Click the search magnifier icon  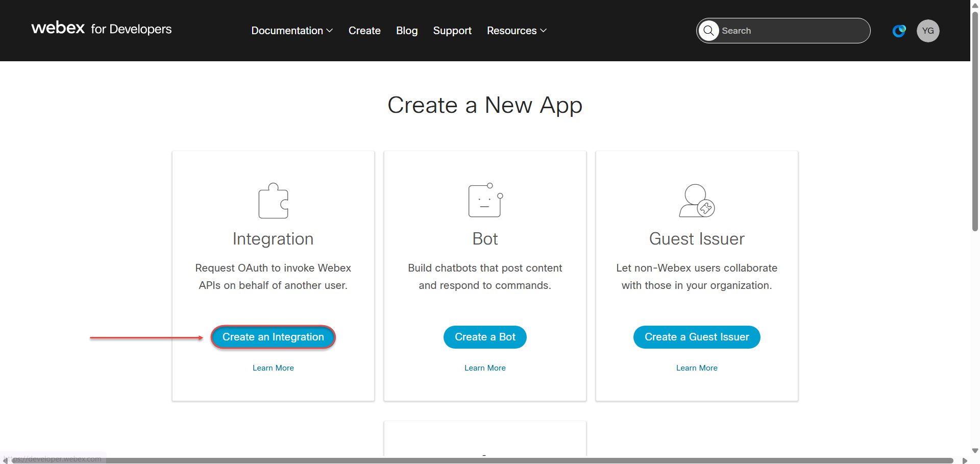click(x=708, y=31)
